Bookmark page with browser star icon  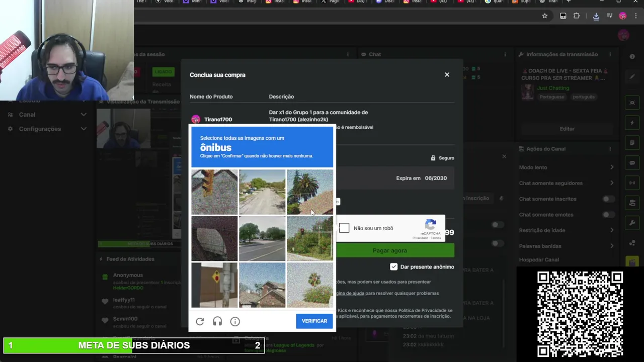[x=544, y=16]
